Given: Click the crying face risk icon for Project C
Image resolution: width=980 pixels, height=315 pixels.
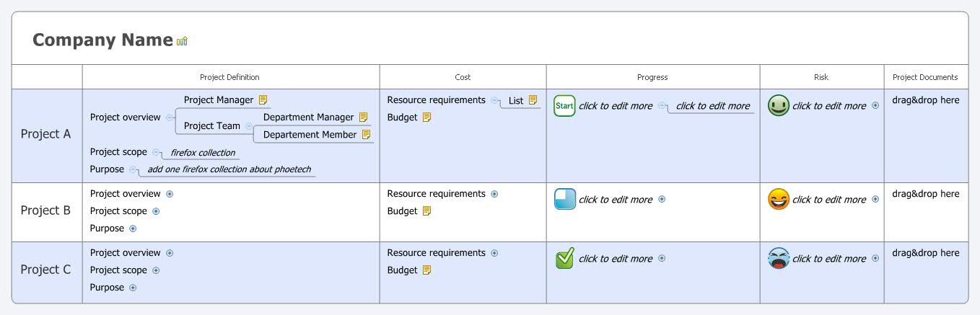Looking at the screenshot, I should coord(779,259).
